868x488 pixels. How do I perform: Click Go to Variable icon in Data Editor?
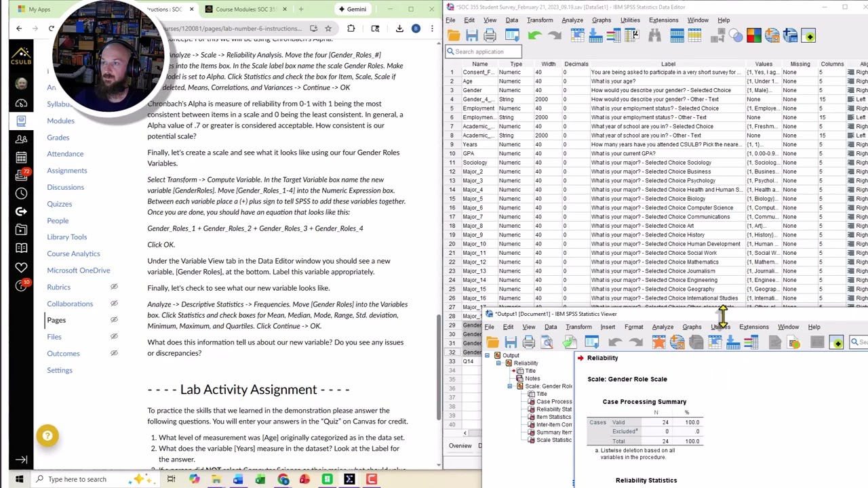[595, 36]
